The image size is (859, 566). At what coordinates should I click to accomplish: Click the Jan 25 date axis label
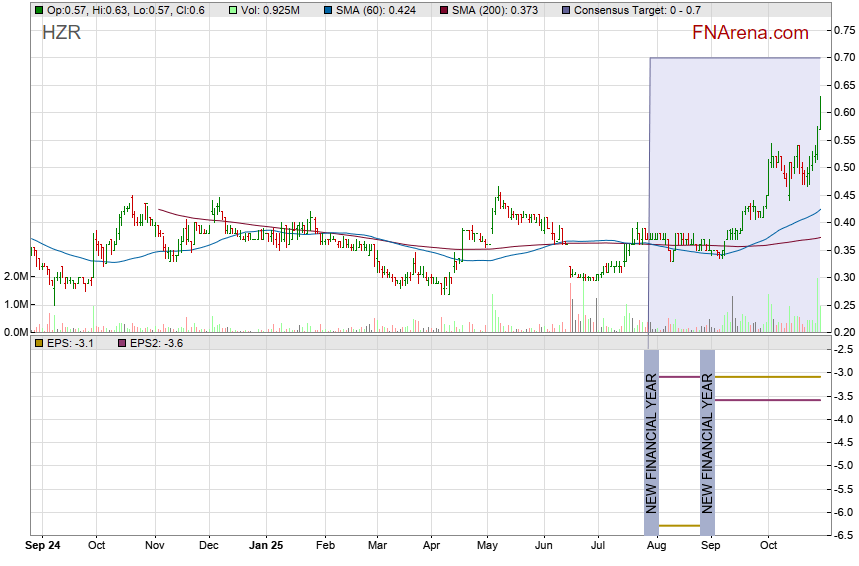(x=266, y=546)
